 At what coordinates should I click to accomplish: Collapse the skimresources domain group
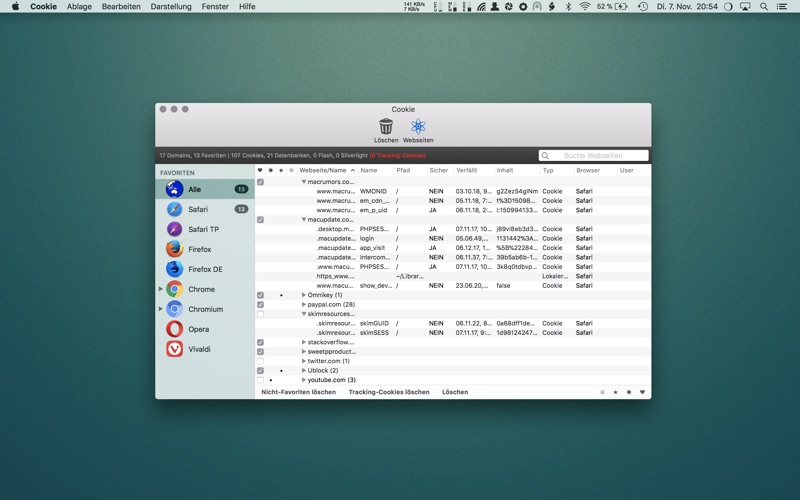304,314
